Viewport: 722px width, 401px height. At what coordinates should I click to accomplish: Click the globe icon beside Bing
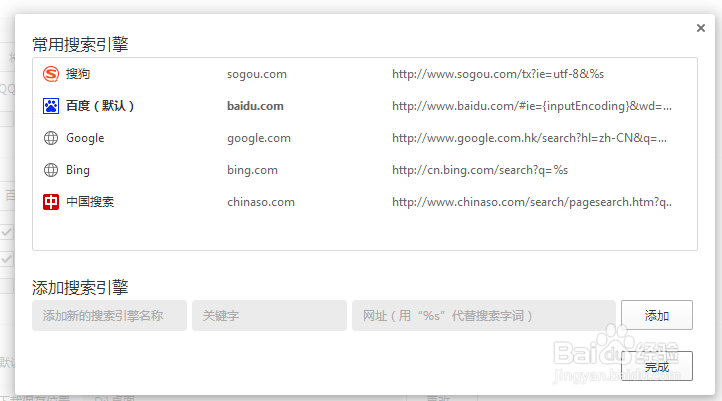[51, 170]
